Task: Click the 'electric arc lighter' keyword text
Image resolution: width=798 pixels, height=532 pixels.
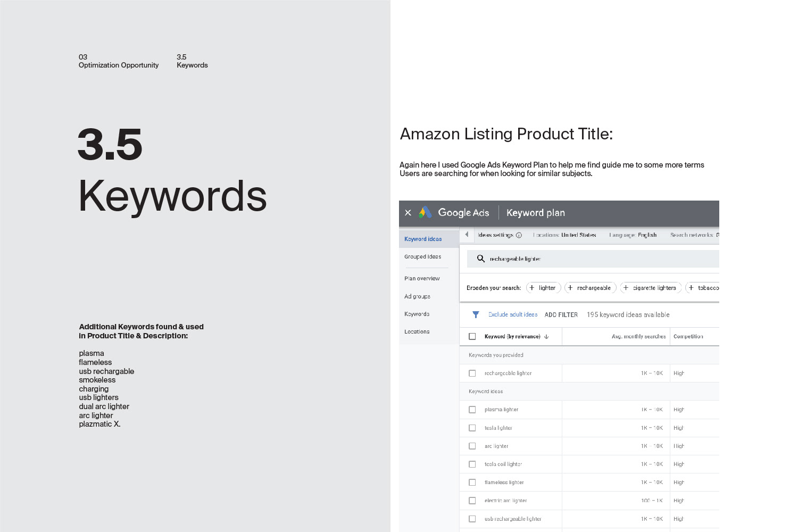Action: tap(505, 501)
